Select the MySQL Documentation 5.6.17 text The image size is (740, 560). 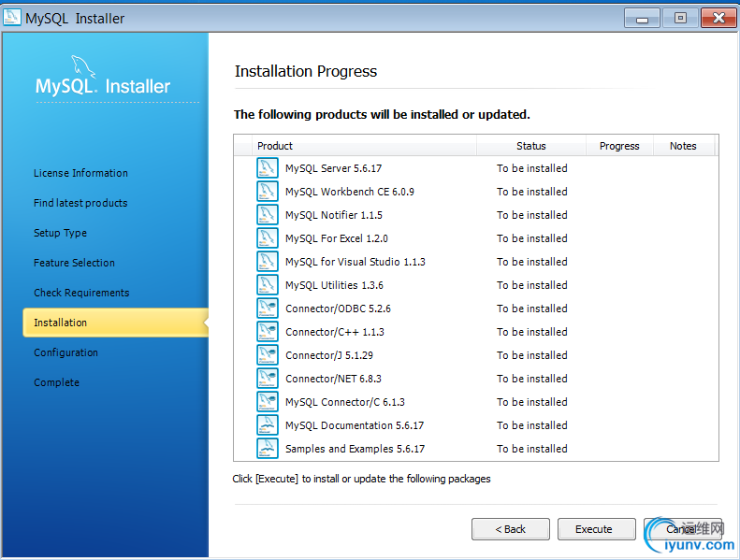coord(355,425)
